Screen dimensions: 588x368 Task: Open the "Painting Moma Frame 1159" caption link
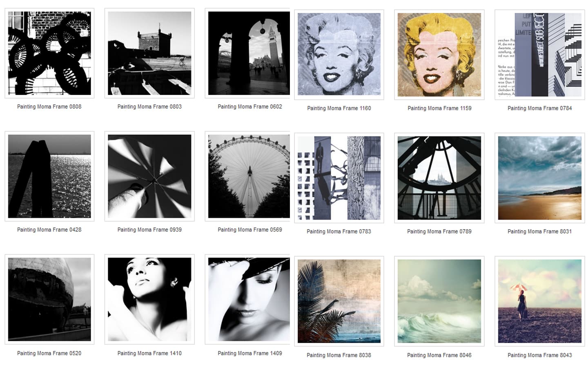click(439, 108)
